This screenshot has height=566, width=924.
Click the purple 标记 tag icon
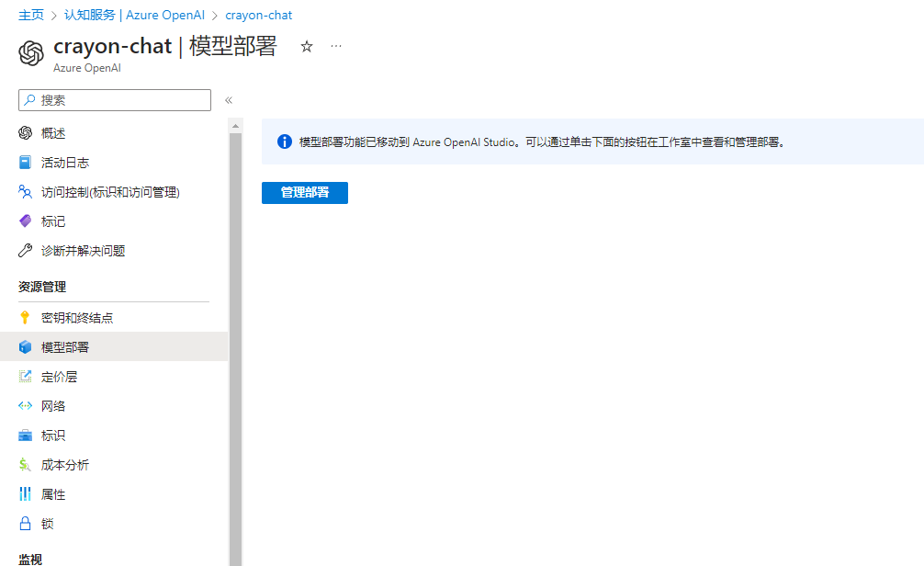point(26,221)
